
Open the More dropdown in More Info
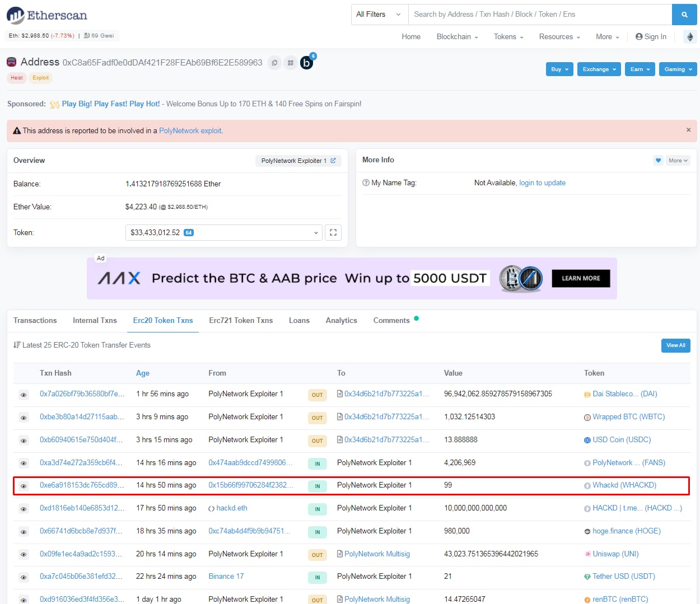pyautogui.click(x=678, y=161)
